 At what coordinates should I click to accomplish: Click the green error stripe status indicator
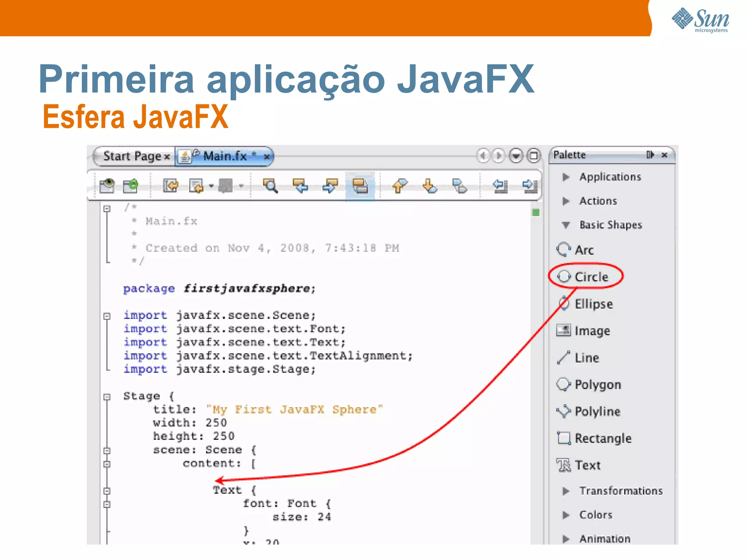coord(536,213)
